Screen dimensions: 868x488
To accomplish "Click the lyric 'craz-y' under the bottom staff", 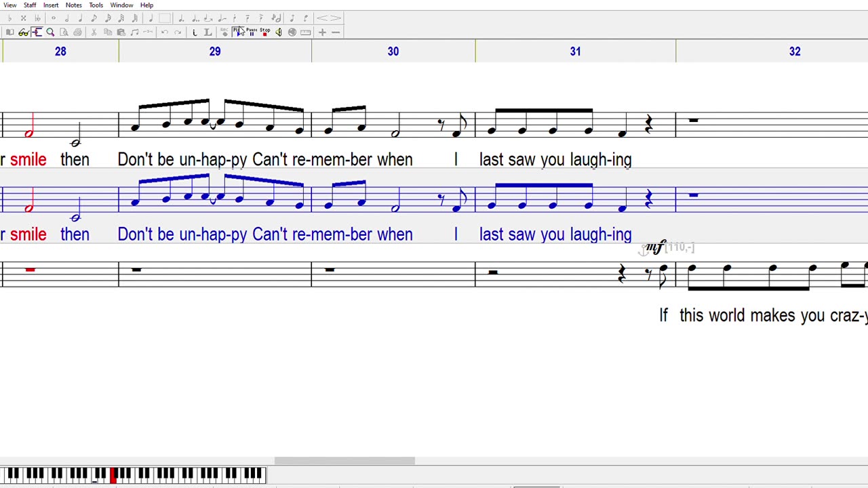I will 849,316.
